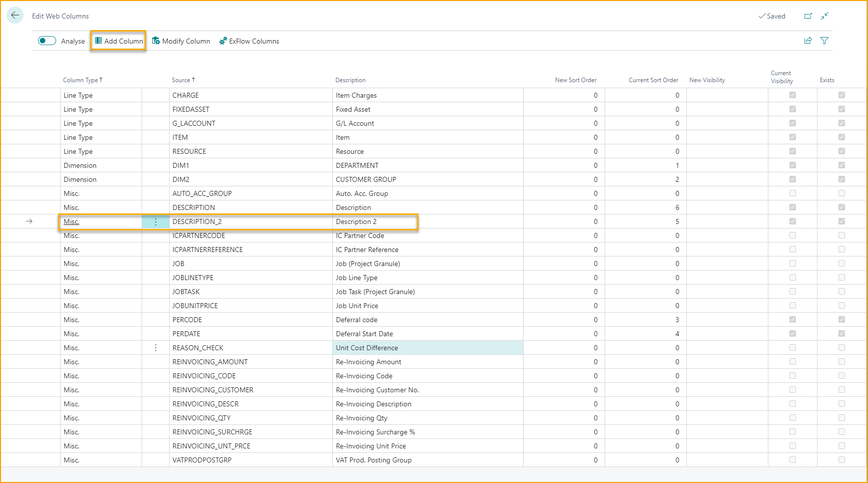Open page in new window icon

coord(808,16)
